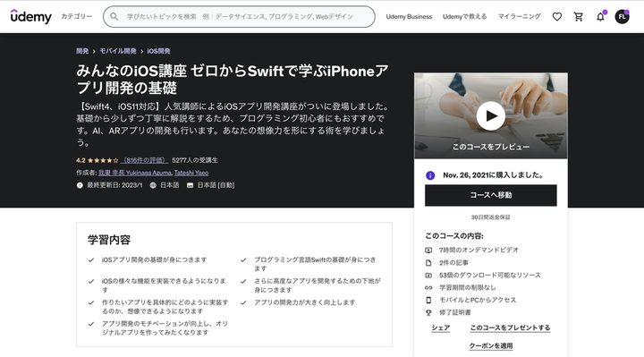
Task: Open the カテゴリー menu
Action: [77, 16]
